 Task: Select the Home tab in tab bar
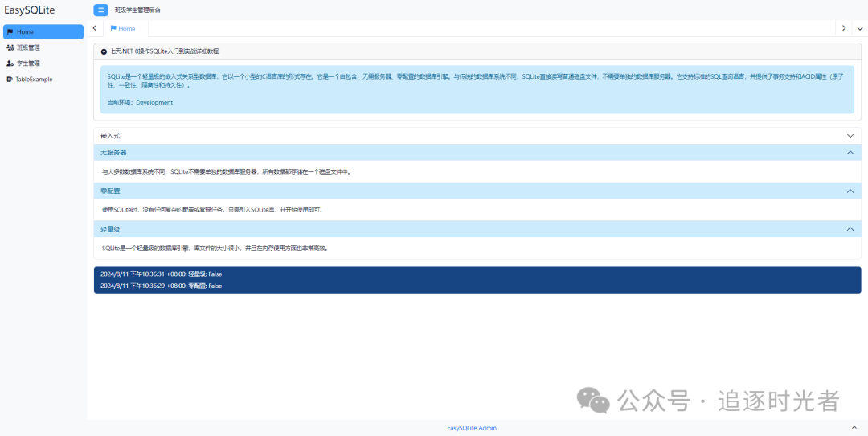click(123, 28)
